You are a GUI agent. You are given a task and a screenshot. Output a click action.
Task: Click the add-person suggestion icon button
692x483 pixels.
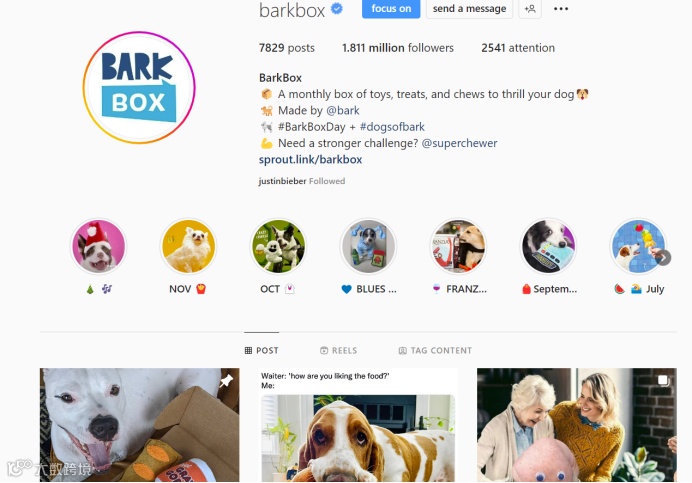click(x=530, y=9)
